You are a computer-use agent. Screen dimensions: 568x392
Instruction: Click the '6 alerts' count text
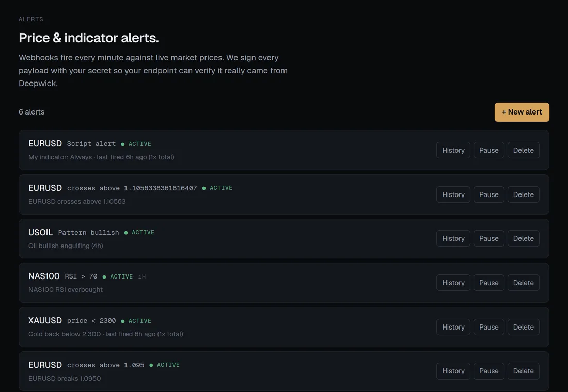(31, 112)
